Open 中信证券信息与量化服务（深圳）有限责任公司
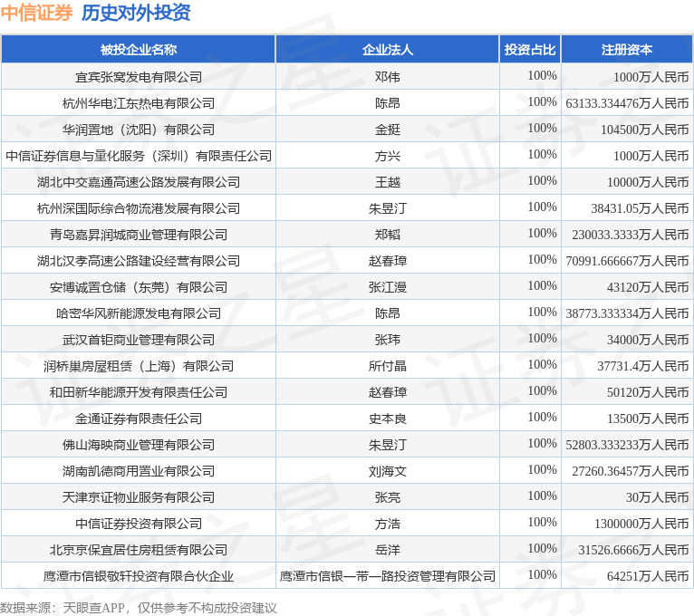Screen dimensions: 694x616 138,156
